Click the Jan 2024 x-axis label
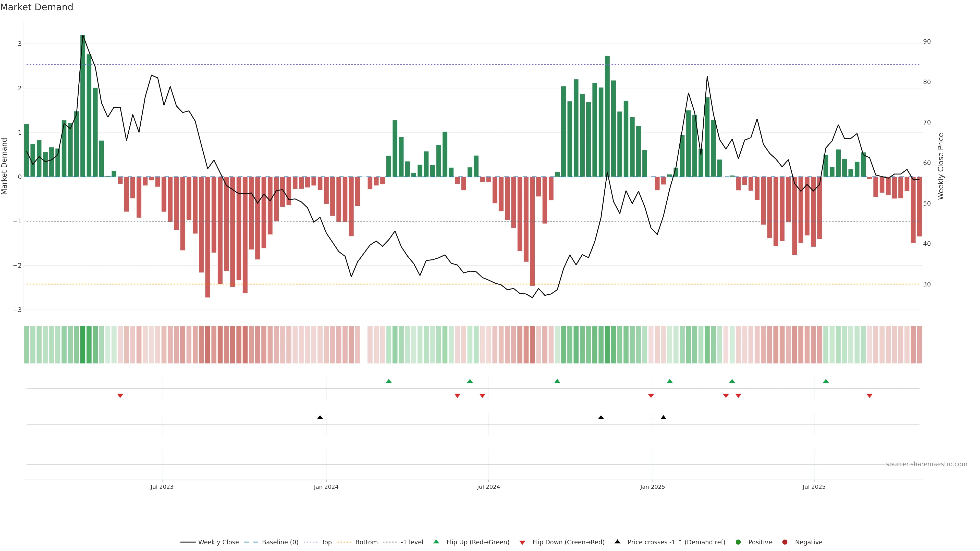 326,487
